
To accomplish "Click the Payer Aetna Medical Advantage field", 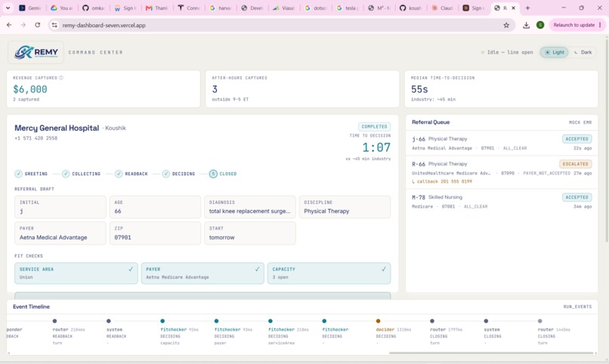I will pyautogui.click(x=60, y=233).
